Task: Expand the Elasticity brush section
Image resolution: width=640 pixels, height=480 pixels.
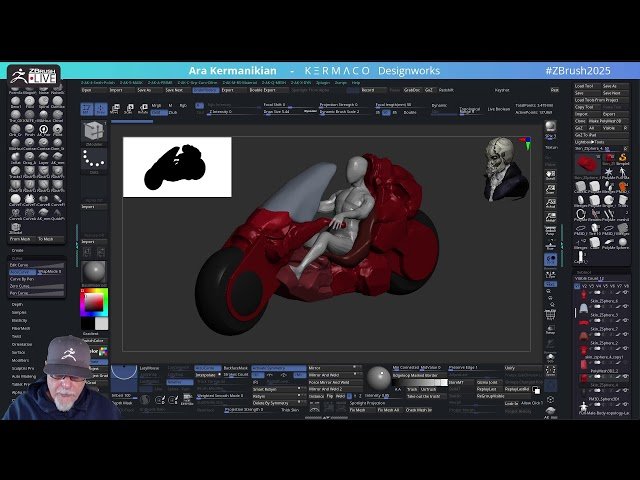Action: pos(19,320)
